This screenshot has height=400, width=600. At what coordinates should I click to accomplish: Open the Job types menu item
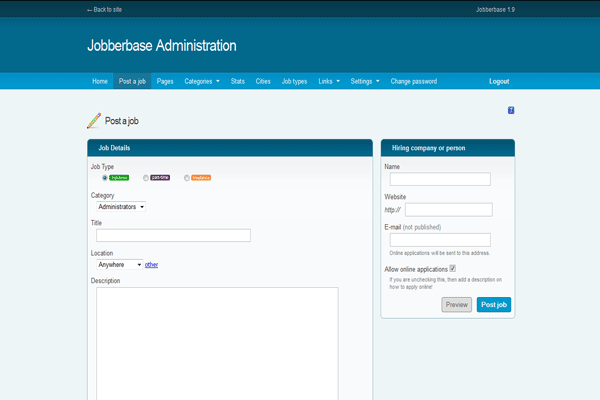point(294,81)
